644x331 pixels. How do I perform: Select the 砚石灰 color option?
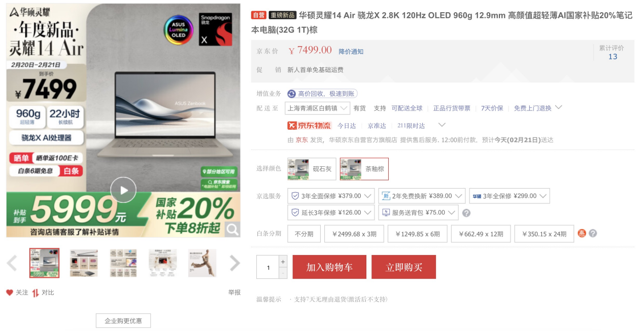click(312, 169)
